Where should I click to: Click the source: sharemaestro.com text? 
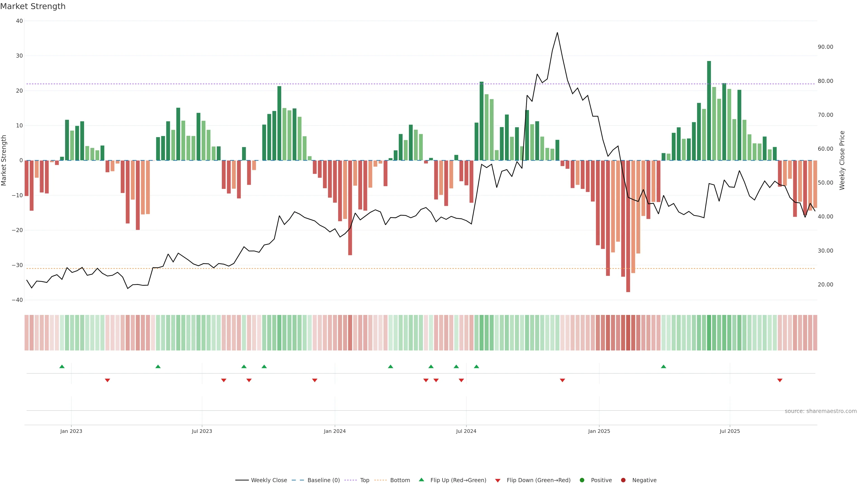pos(821,411)
